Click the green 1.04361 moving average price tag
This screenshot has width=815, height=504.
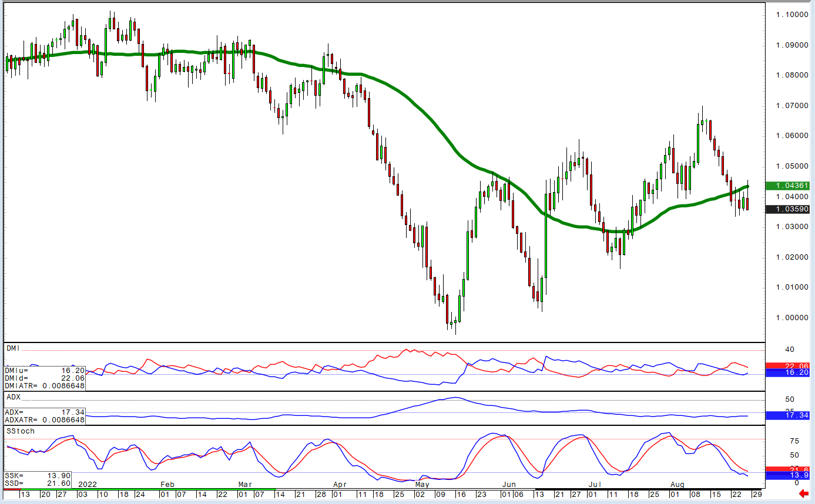click(x=789, y=186)
